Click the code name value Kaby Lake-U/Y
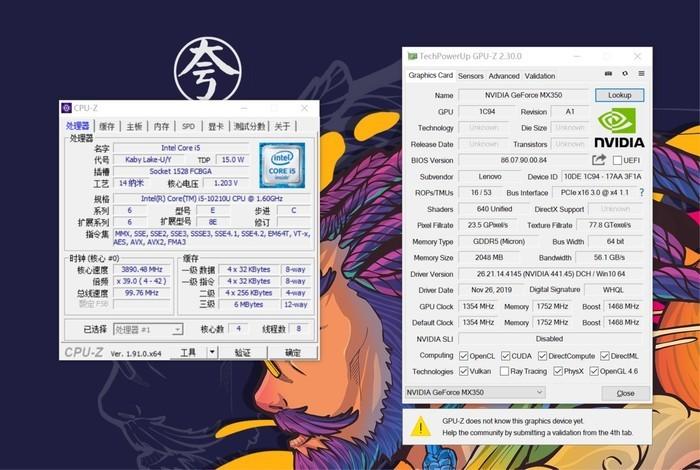The height and width of the screenshot is (470, 700). [x=148, y=159]
